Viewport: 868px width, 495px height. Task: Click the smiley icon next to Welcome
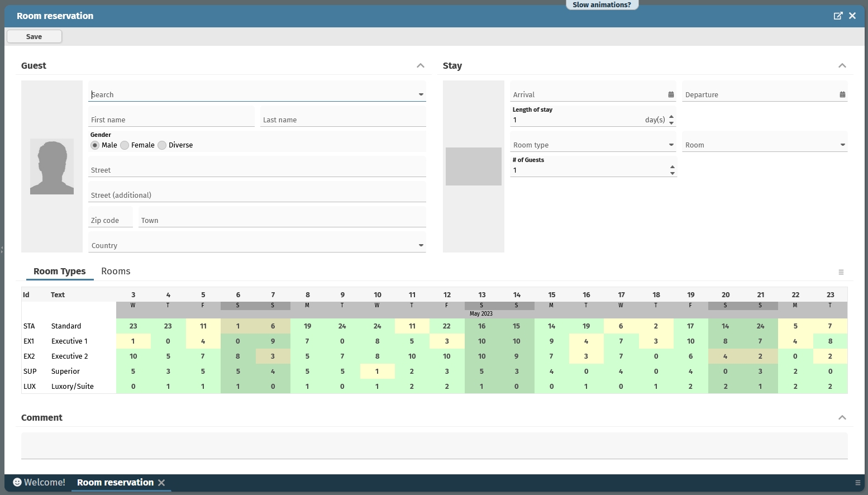point(17,482)
